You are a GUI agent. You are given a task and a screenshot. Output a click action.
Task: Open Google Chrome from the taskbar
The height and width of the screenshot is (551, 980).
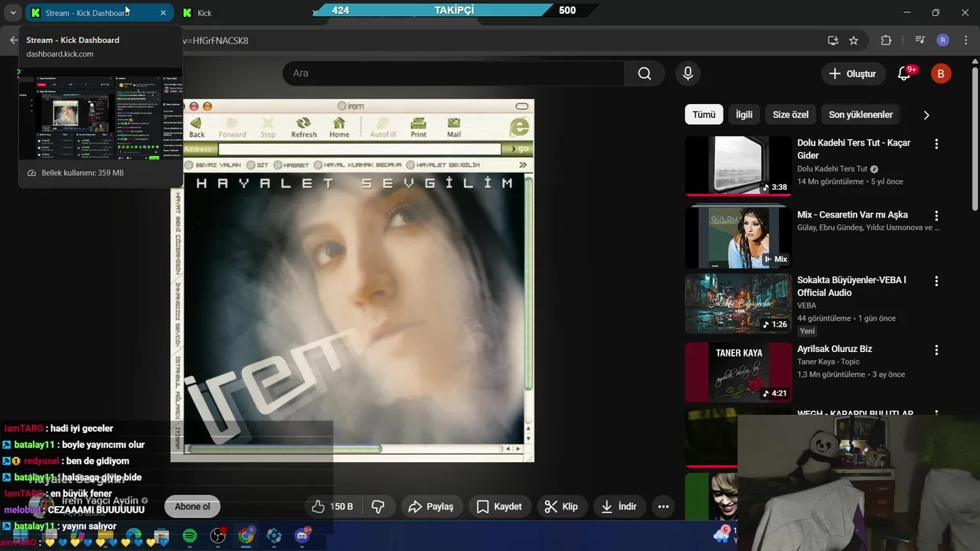[246, 536]
